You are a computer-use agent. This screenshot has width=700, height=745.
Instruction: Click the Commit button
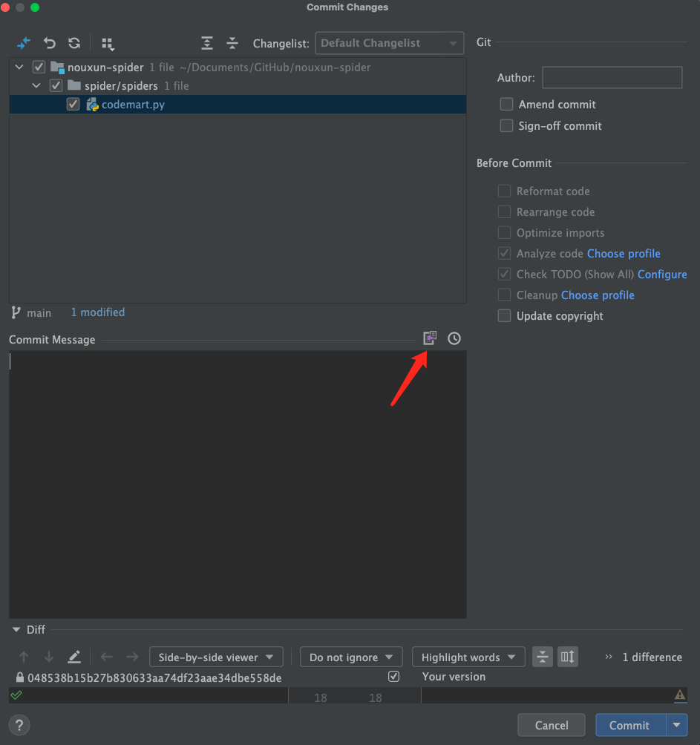pos(629,725)
